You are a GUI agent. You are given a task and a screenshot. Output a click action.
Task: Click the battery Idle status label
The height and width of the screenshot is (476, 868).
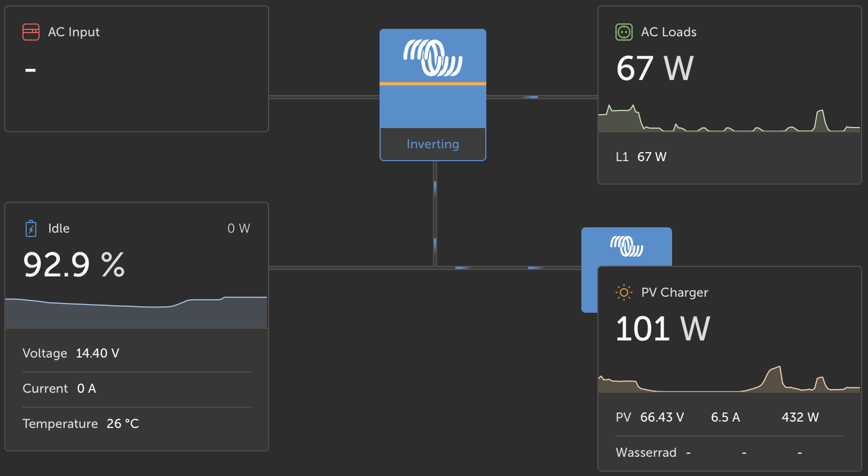point(59,228)
